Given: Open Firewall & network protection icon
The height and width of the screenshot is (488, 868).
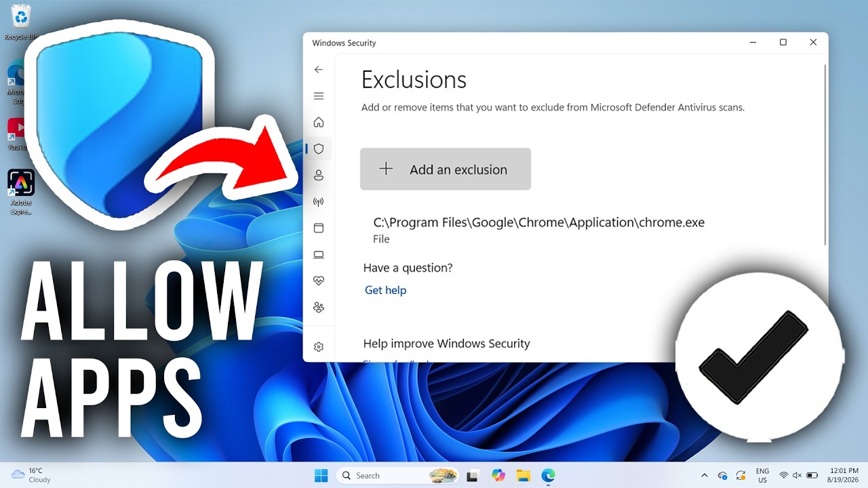Looking at the screenshot, I should point(319,202).
